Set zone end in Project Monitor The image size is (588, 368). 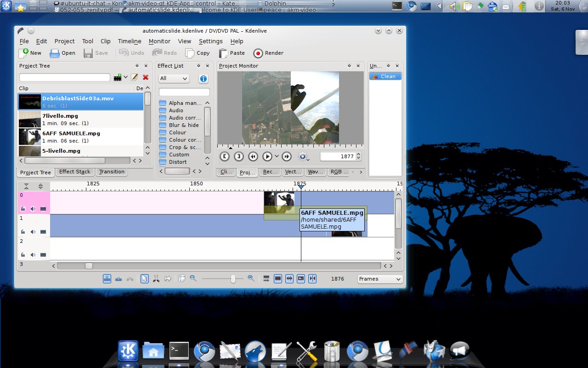pyautogui.click(x=238, y=156)
